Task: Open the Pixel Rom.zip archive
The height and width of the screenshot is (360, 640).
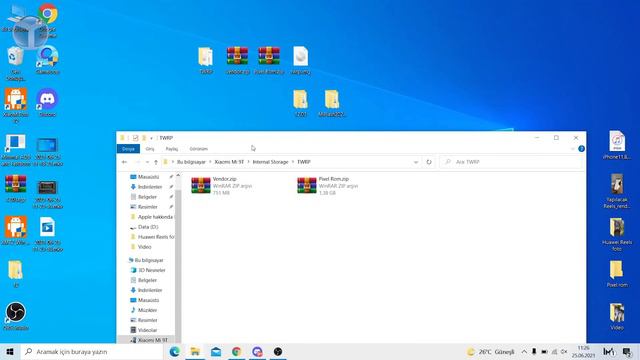Action: (329, 186)
